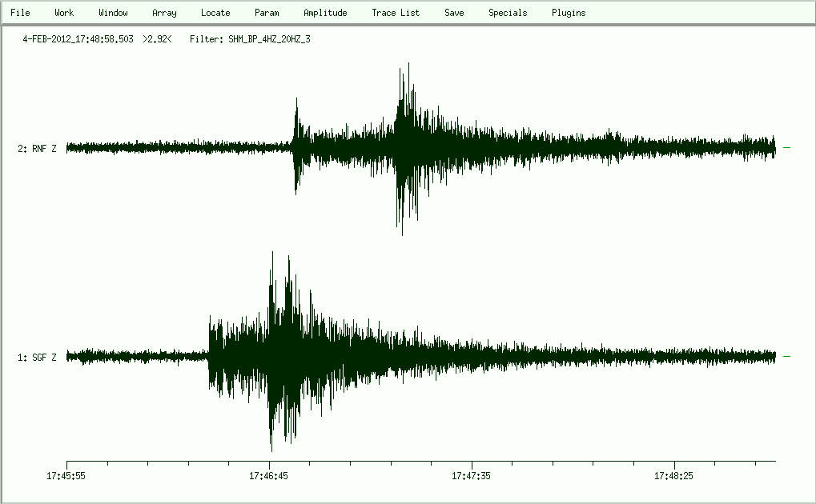Select the RNF Z trace label
Viewport: 816px width, 504px height.
(x=37, y=148)
